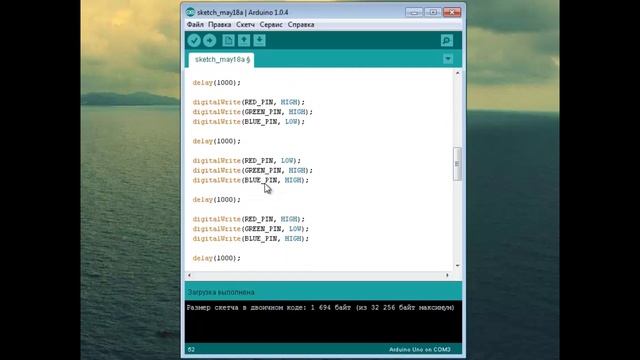Viewport: 640px width, 360px height.
Task: Open the Правка menu
Action: (220, 24)
